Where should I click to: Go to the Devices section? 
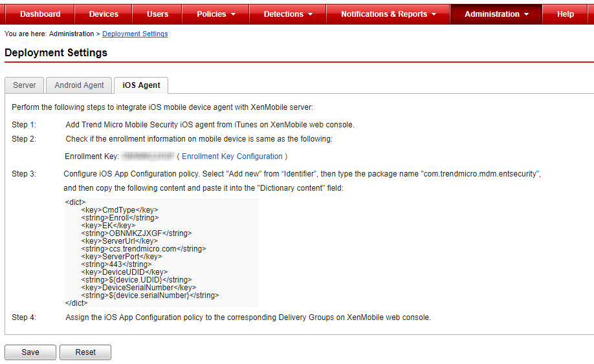coord(104,14)
